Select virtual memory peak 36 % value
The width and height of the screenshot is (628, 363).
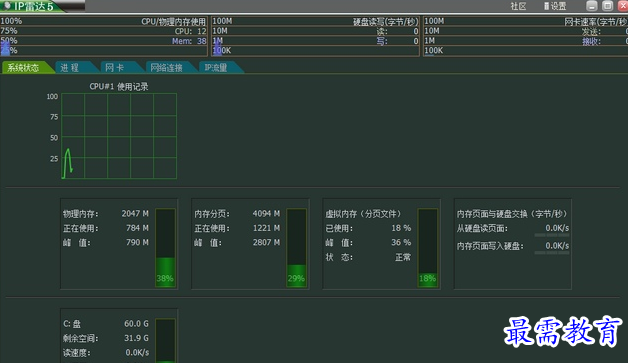click(401, 242)
